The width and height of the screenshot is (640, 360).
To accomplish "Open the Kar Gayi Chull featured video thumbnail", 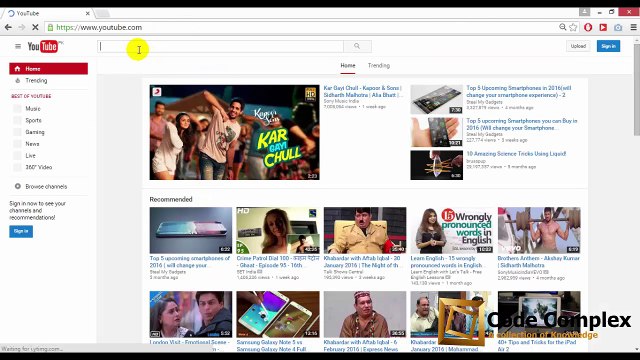I will [x=234, y=132].
